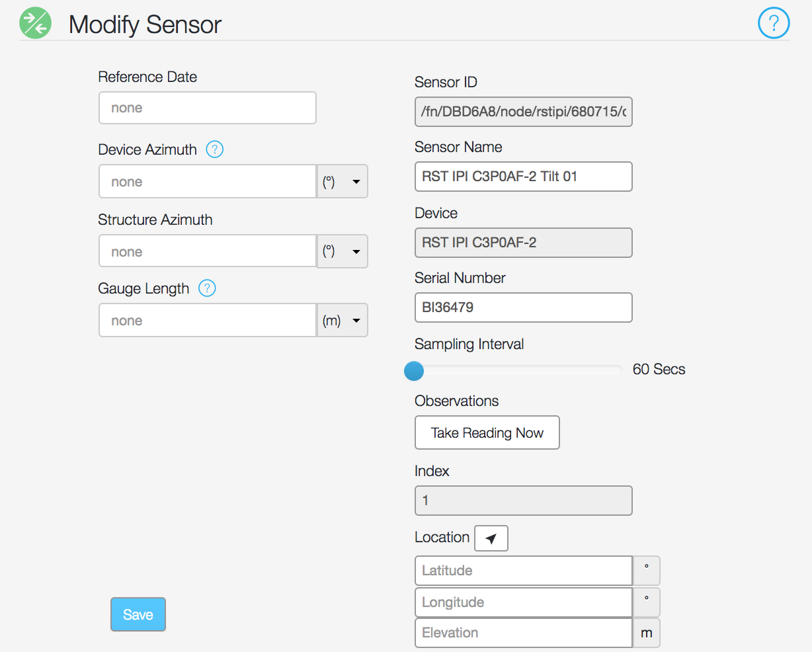Click the Device Azimuth input field

208,182
